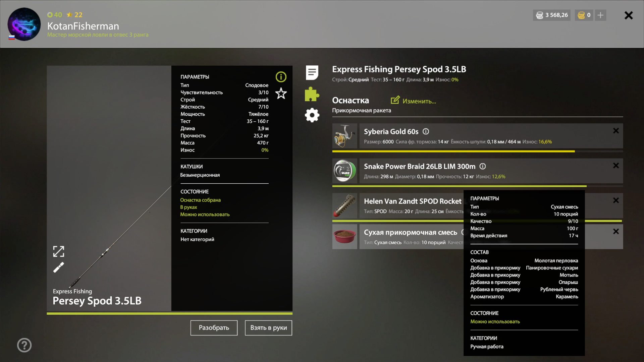This screenshot has height=362, width=644.
Task: Click the rod wear bar under preview
Action: (x=169, y=314)
